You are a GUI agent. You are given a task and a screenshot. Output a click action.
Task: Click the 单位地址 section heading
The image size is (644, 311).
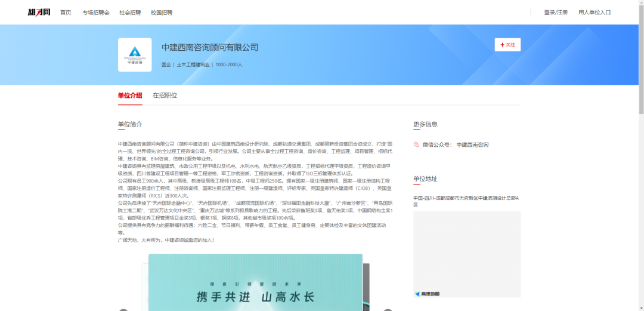coord(426,179)
